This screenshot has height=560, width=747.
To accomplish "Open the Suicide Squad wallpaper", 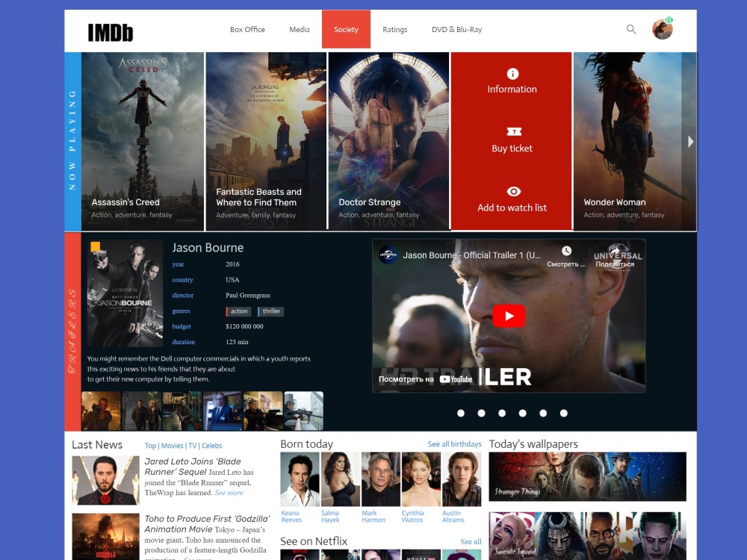I will (587, 535).
